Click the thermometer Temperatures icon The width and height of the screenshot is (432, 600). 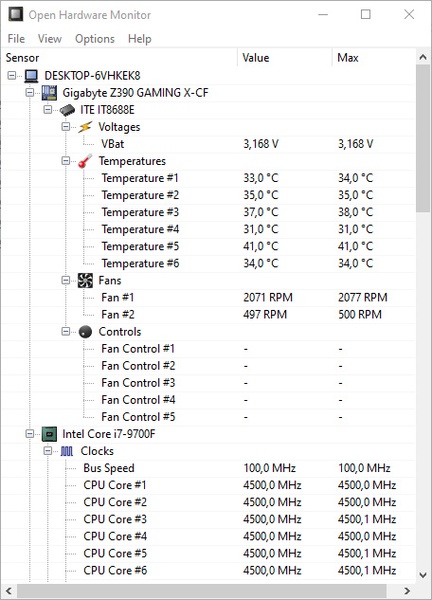click(85, 161)
